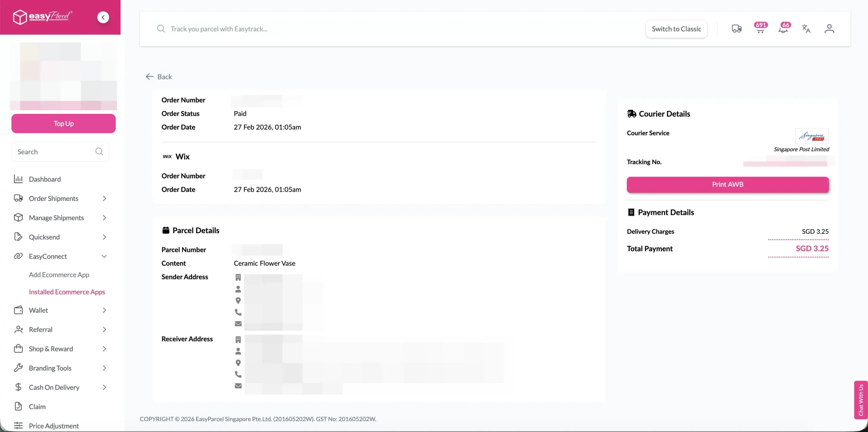Collapse the sidebar with the arrow button
The width and height of the screenshot is (868, 432).
coord(103,17)
